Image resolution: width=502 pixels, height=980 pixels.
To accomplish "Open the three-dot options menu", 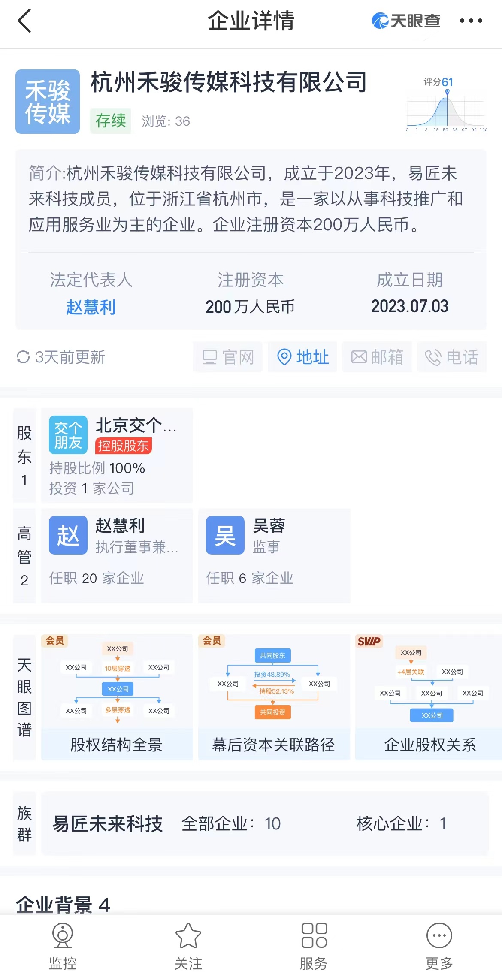I will point(471,21).
